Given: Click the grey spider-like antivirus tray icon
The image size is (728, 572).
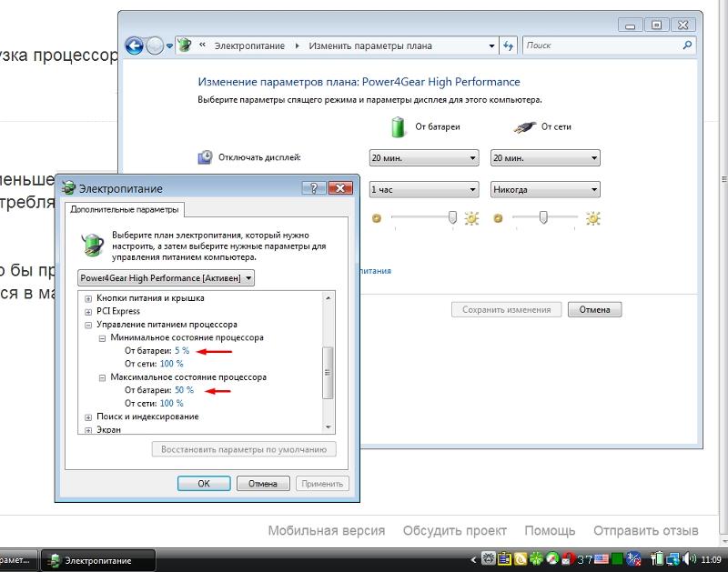Looking at the screenshot, I should (488, 558).
